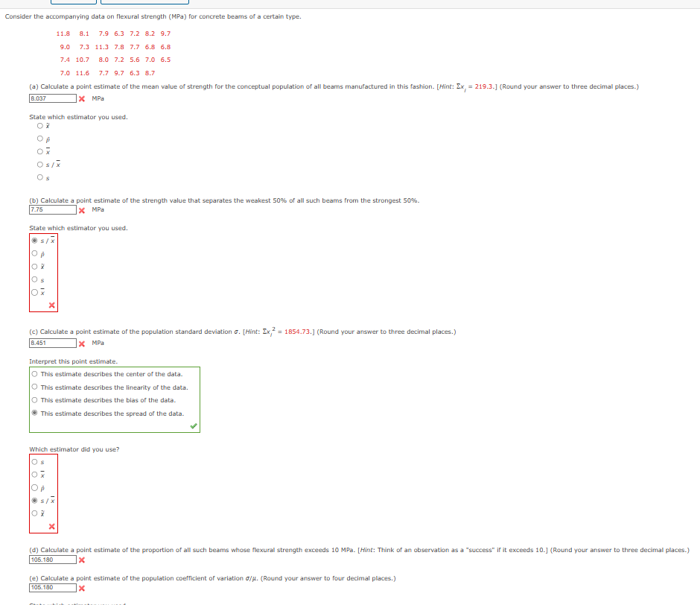This screenshot has height=605, width=700.
Task: Click the data value 9.0
Action: [66, 47]
